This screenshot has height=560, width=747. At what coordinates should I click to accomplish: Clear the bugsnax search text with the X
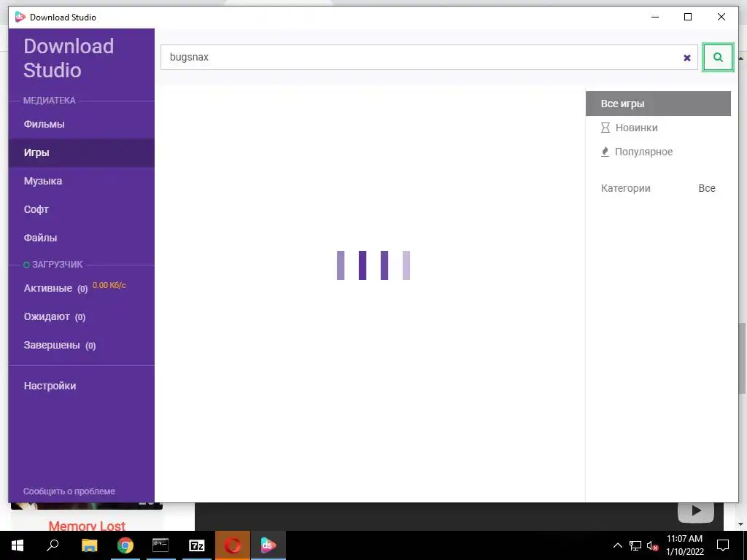coord(687,58)
